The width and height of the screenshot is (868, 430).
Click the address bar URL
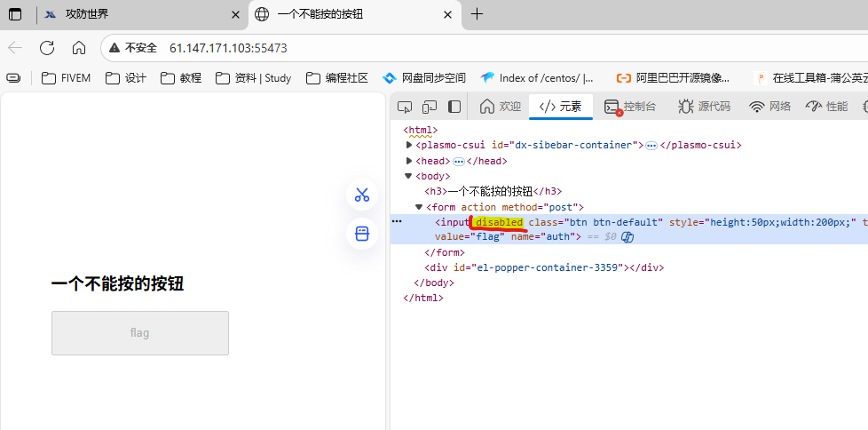(x=228, y=48)
